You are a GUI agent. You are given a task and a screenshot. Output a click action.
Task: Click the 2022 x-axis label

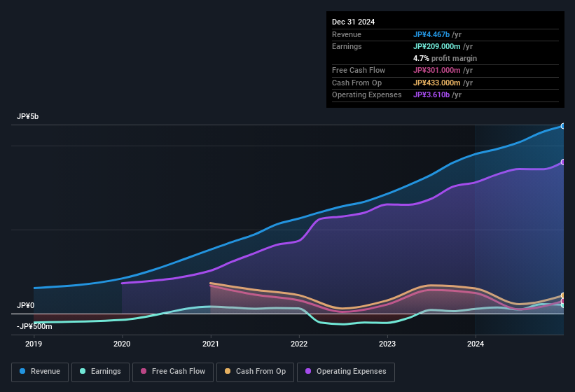point(299,344)
